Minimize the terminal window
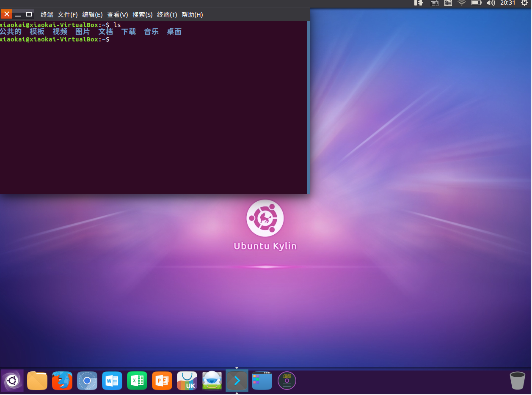The image size is (532, 395). coord(18,14)
